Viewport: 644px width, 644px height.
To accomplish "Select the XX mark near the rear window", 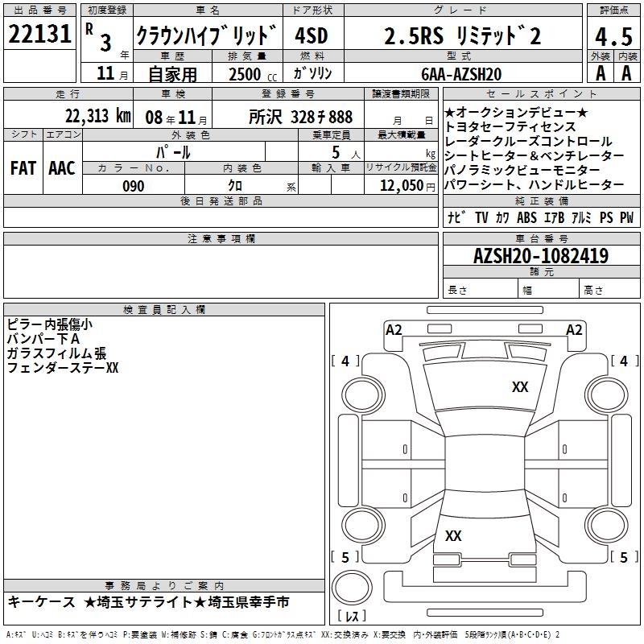I will (x=453, y=535).
